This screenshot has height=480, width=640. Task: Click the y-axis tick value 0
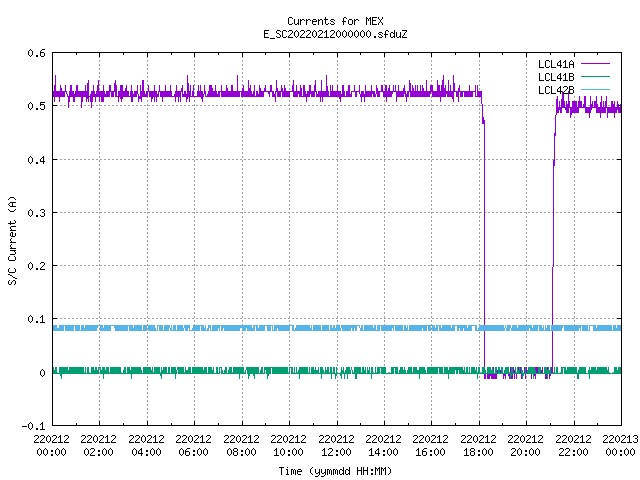point(42,373)
